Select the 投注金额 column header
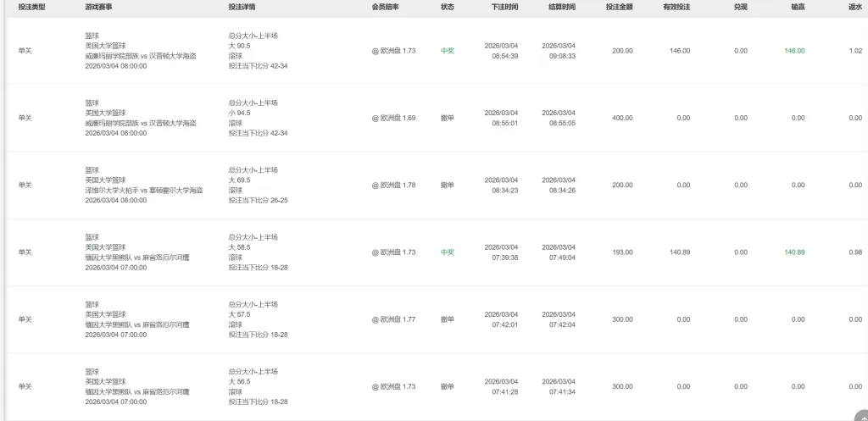 [619, 7]
